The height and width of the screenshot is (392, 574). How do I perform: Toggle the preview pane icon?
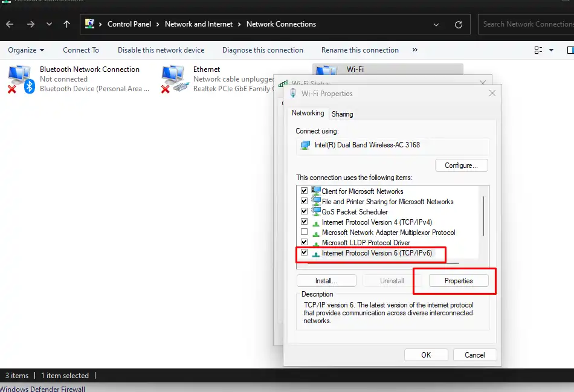point(570,50)
